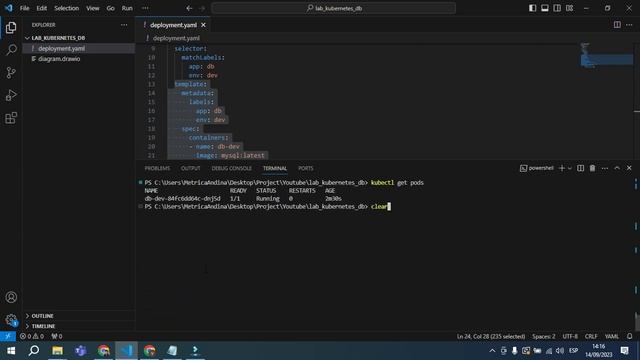Screen dimensions: 640x360
Task: Create a new terminal with plus icon
Action: 562,168
